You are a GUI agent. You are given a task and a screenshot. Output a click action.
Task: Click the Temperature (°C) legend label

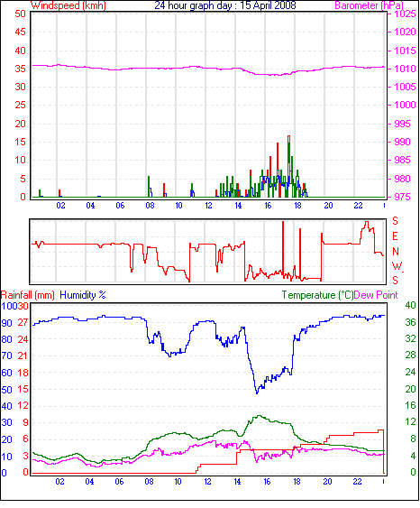[x=317, y=295]
